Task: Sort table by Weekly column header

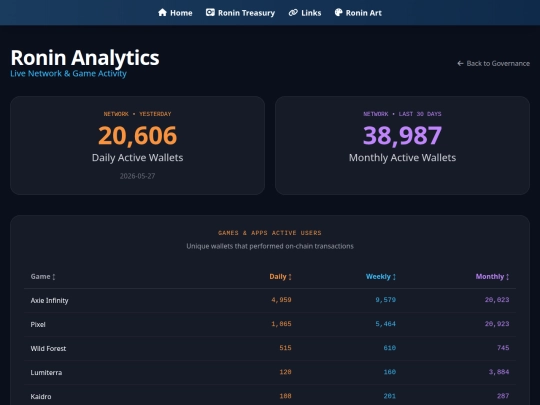Action: pyautogui.click(x=381, y=277)
